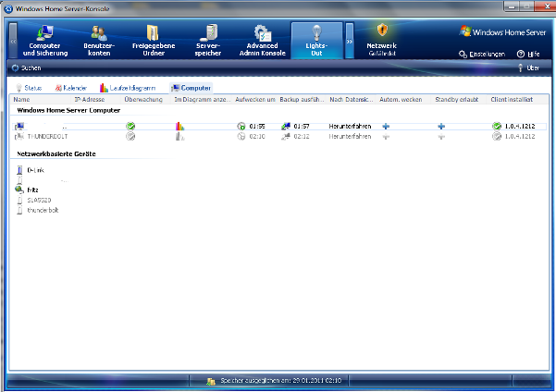
Task: Open Freigegebene Ordner tab
Action: point(154,41)
